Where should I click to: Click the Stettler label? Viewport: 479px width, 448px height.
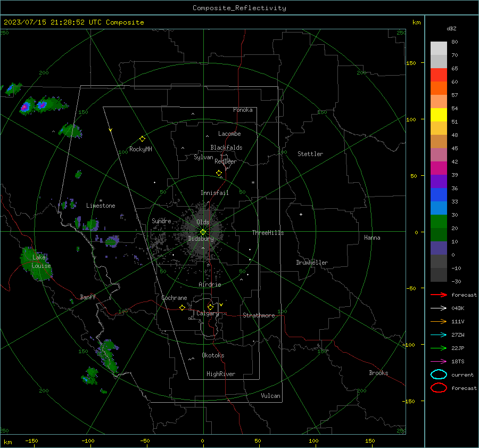pyautogui.click(x=310, y=154)
